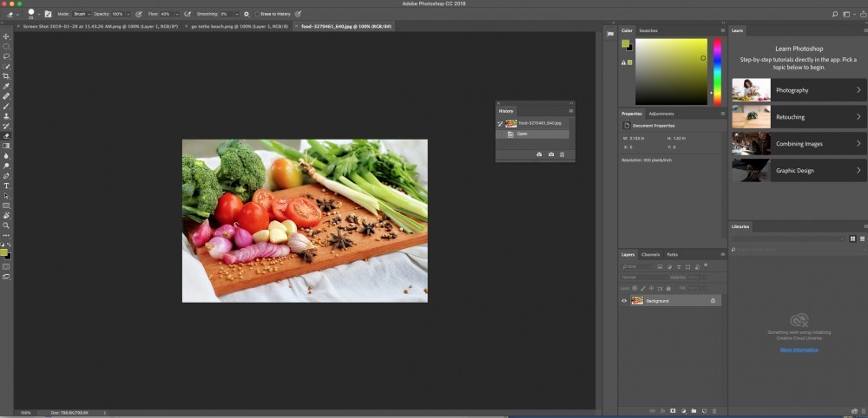Switch to the Screen Shot 2019-01-28 document tab

click(x=100, y=26)
